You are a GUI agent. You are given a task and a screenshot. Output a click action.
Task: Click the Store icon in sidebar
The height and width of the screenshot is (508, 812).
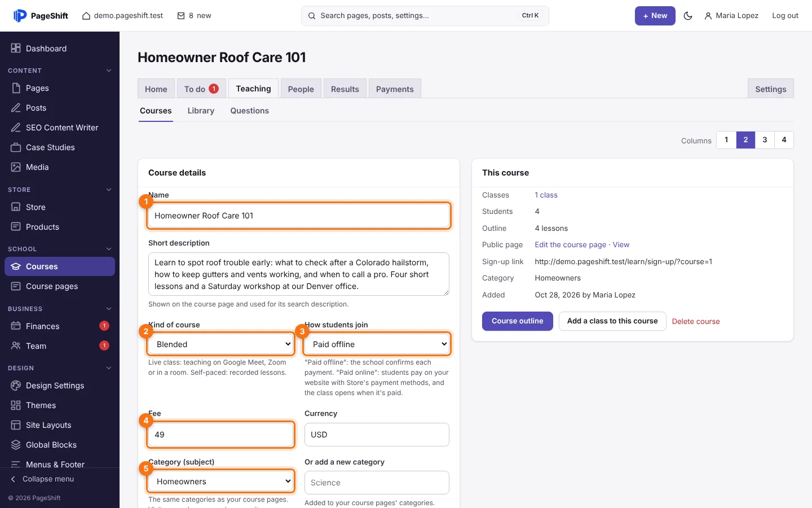(16, 207)
